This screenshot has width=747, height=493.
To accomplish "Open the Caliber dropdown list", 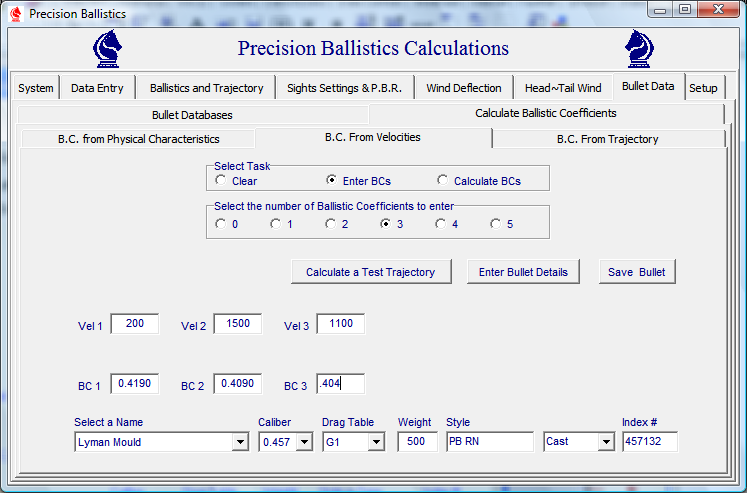I will tap(304, 442).
